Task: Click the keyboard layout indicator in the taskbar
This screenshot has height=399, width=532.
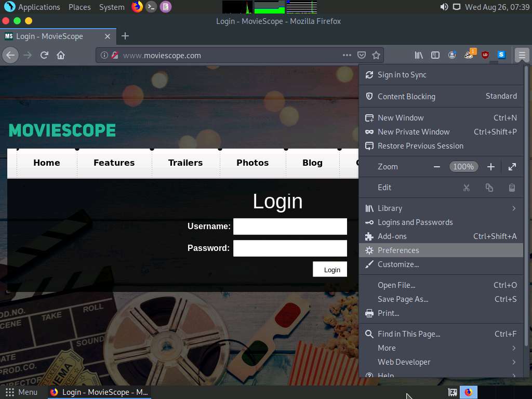Action: pyautogui.click(x=451, y=392)
